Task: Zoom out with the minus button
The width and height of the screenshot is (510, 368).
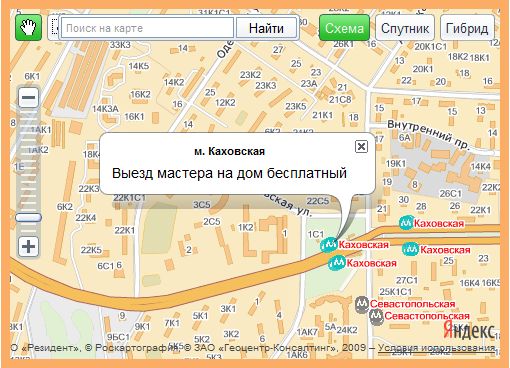Action: click(28, 98)
